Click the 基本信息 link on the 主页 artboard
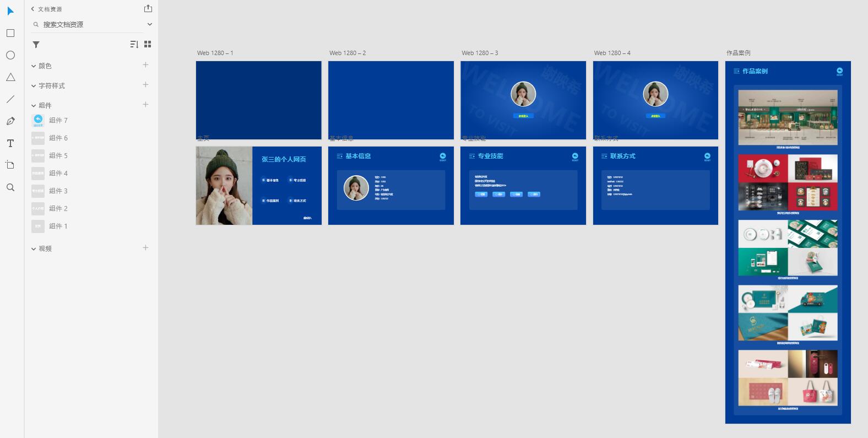 pos(270,180)
